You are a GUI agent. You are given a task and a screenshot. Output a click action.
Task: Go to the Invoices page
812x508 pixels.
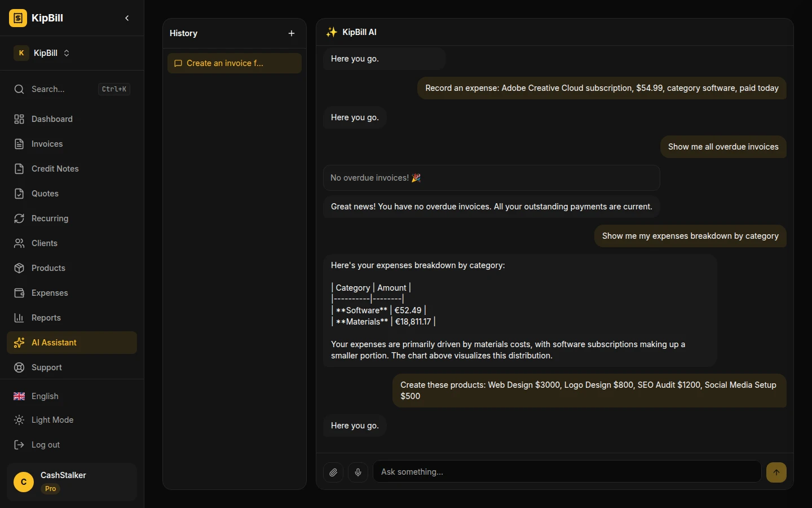(47, 144)
